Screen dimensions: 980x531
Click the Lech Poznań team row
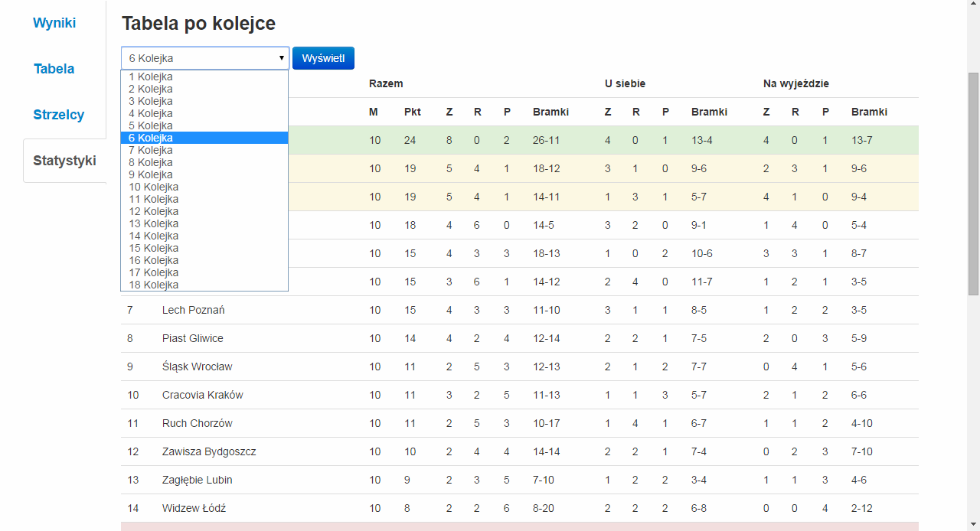[x=194, y=310]
